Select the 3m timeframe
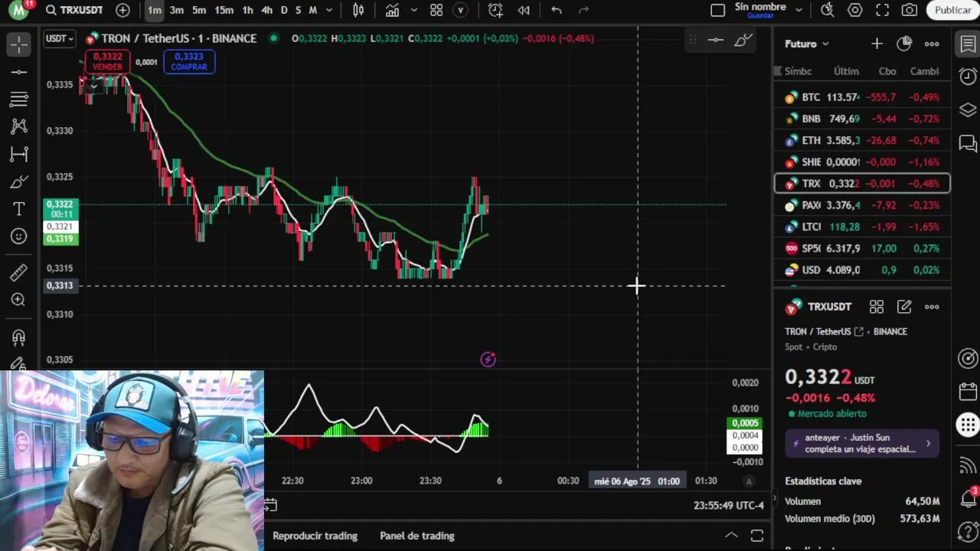 pyautogui.click(x=177, y=10)
